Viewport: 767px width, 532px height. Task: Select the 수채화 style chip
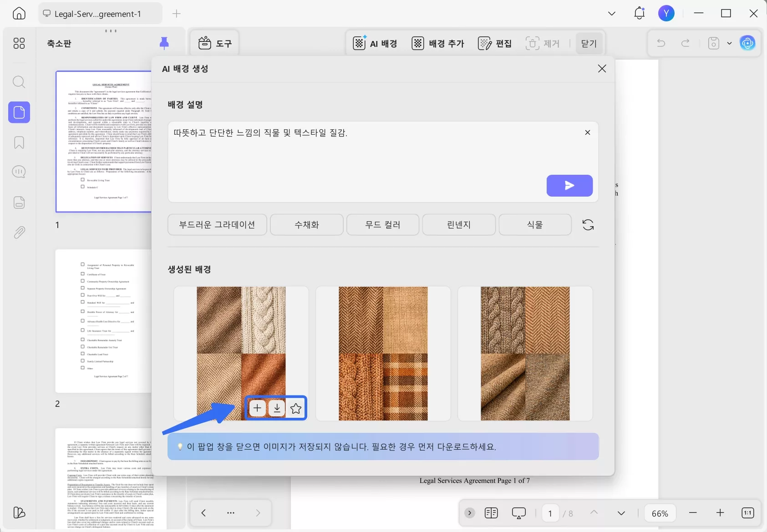coord(306,224)
